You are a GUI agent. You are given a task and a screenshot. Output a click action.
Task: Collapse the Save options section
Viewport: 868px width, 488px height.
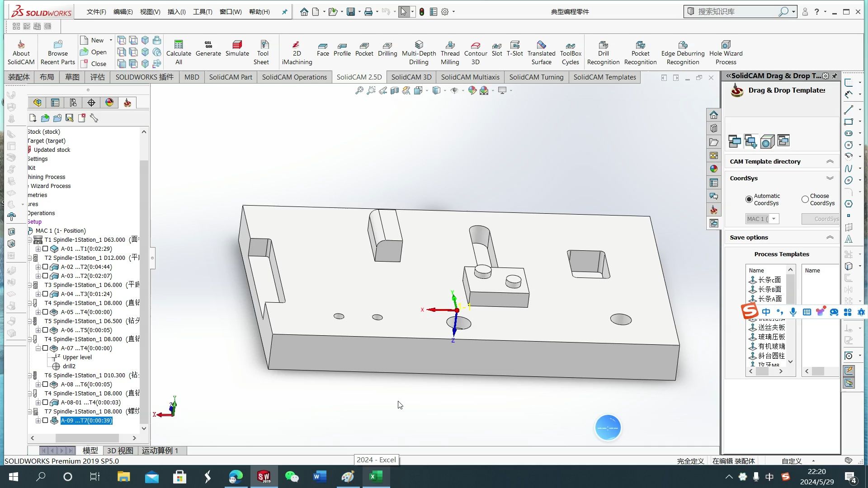[830, 238]
